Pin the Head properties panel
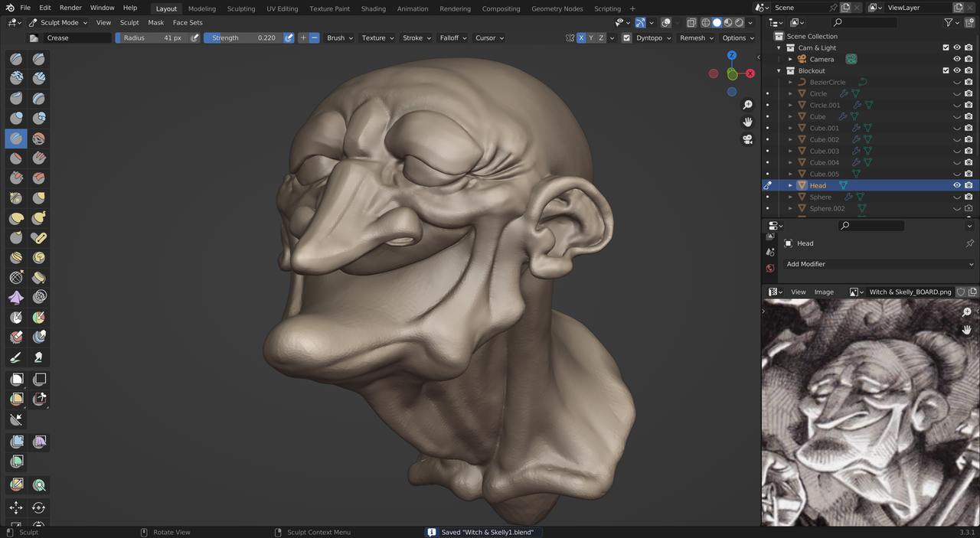This screenshot has width=980, height=538. pos(969,243)
